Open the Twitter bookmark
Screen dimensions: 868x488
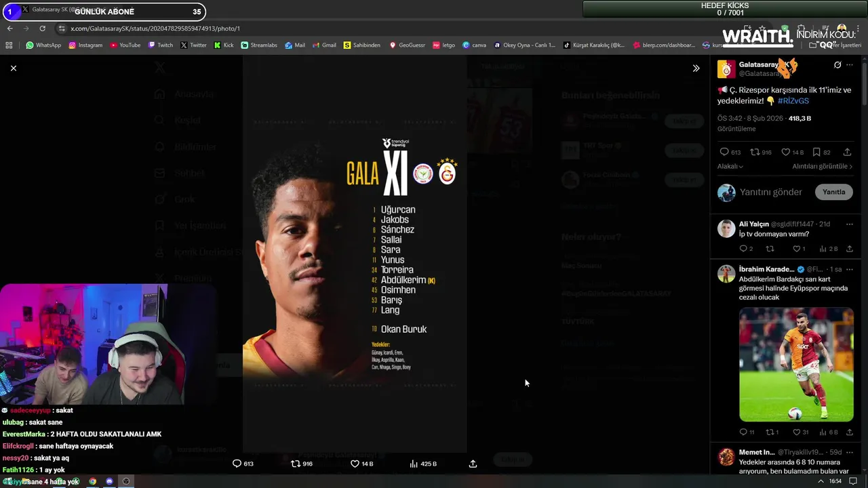[193, 45]
